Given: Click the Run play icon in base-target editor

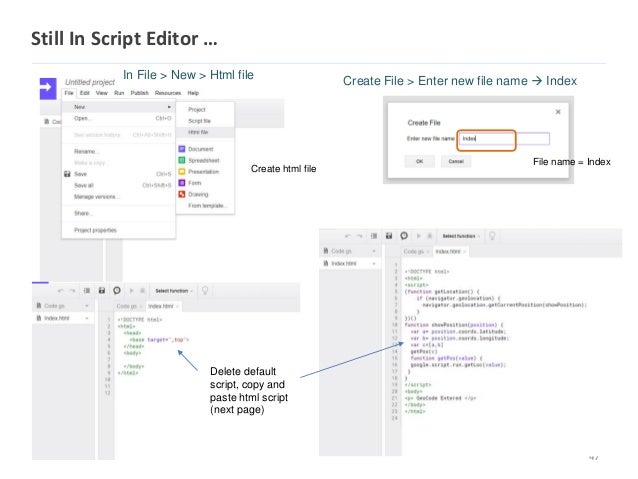Looking at the screenshot, I should (x=131, y=291).
